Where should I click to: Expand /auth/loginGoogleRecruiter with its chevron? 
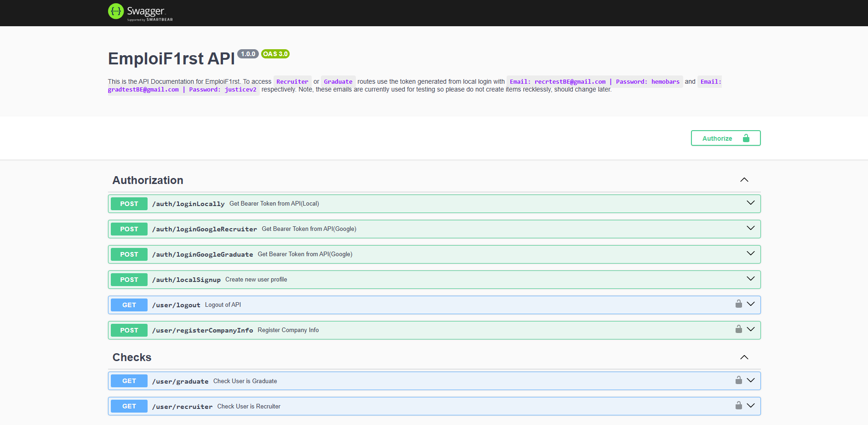tap(750, 229)
